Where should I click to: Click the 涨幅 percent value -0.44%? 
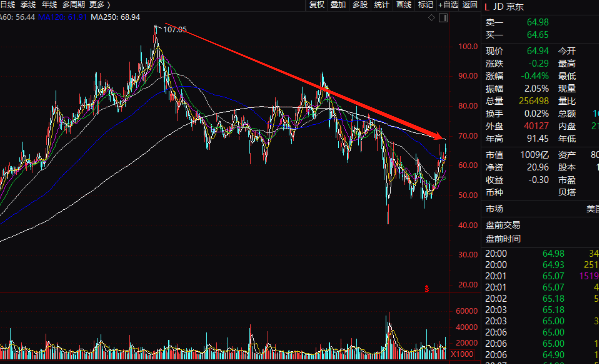(x=535, y=76)
